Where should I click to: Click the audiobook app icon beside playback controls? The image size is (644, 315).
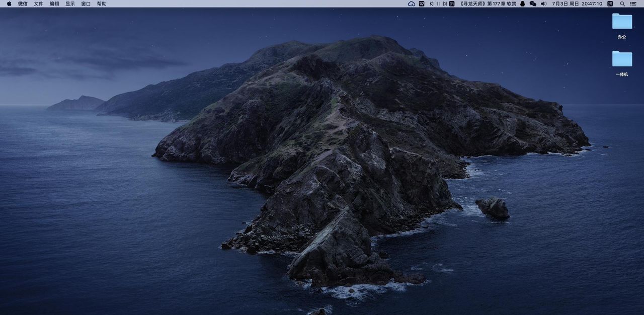coord(452,4)
